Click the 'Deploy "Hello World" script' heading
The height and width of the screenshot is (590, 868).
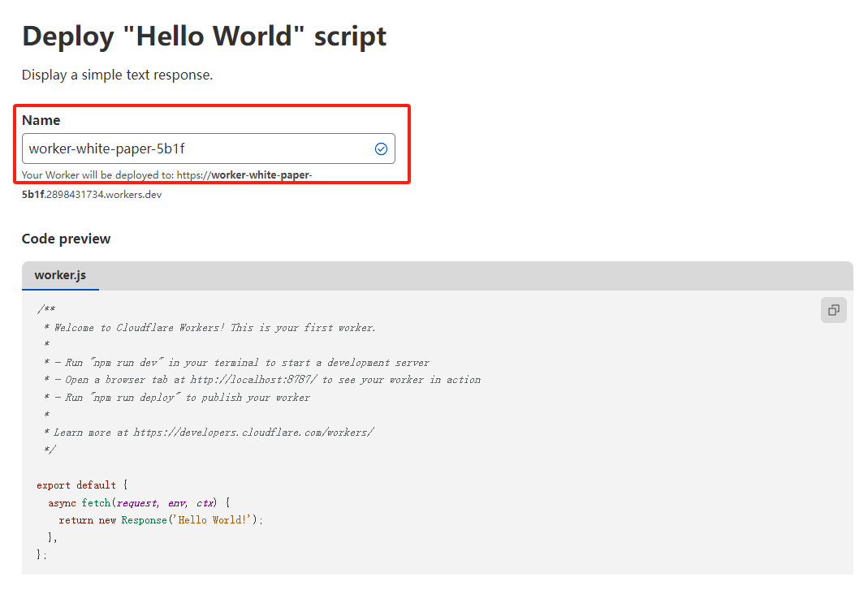(205, 37)
